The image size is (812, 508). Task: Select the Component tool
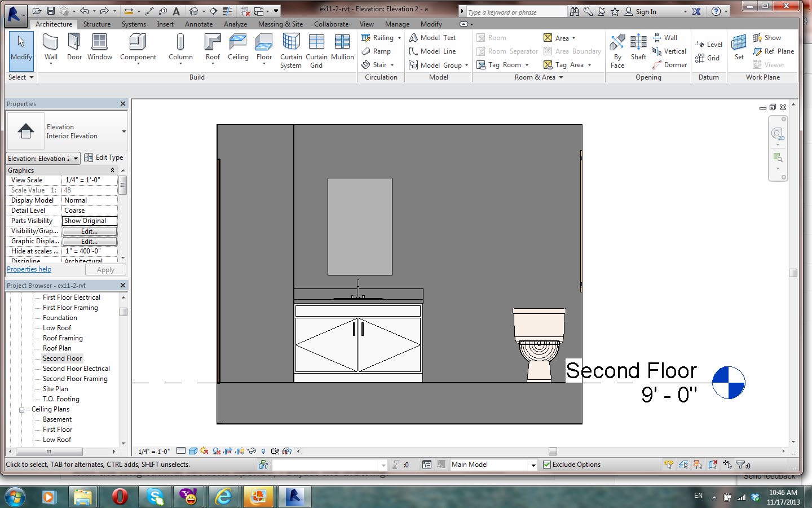click(x=138, y=48)
